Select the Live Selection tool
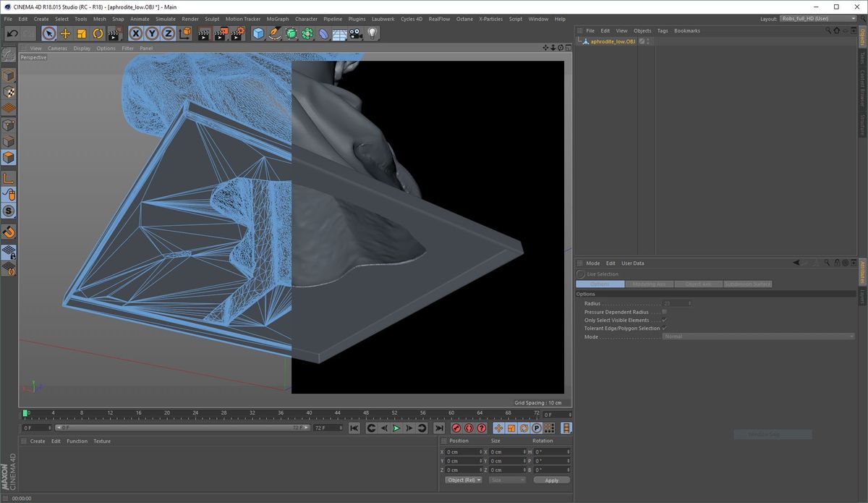868x503 pixels. pos(48,33)
